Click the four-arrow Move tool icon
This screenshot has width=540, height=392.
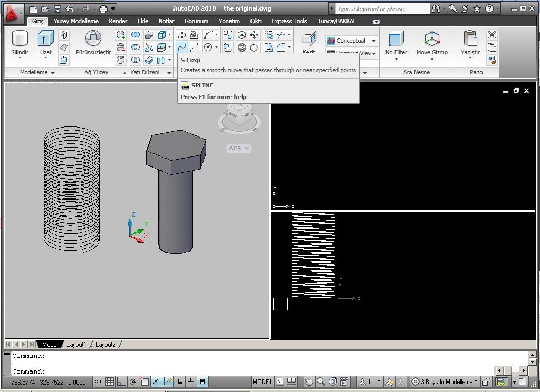click(254, 35)
